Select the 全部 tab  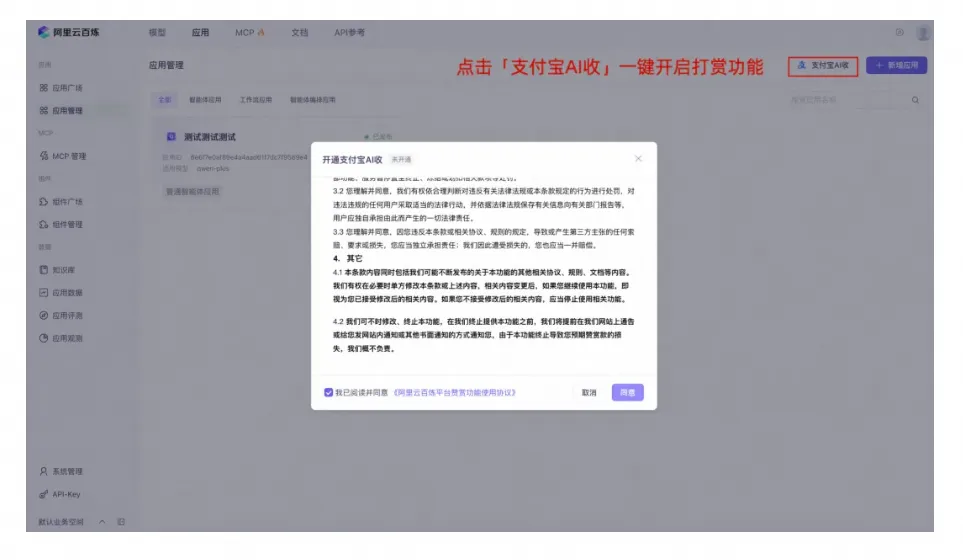(x=165, y=99)
